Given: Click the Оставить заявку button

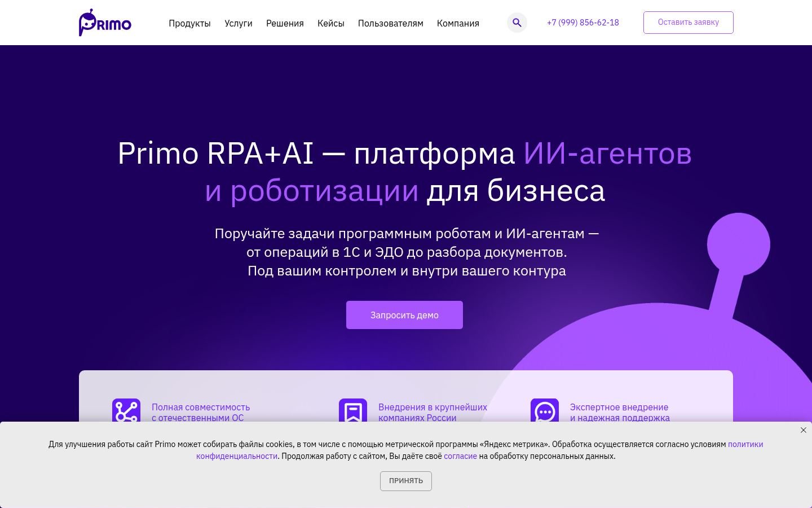Looking at the screenshot, I should point(689,23).
